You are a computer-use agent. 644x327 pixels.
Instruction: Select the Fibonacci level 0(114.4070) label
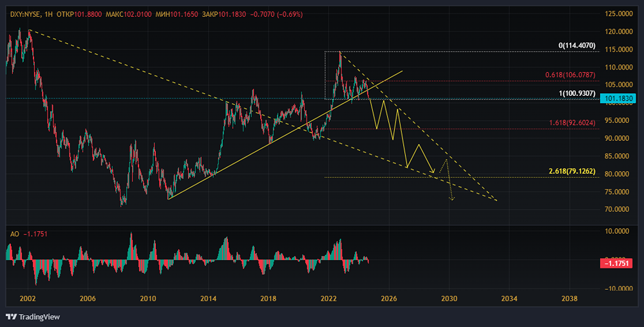pos(576,46)
